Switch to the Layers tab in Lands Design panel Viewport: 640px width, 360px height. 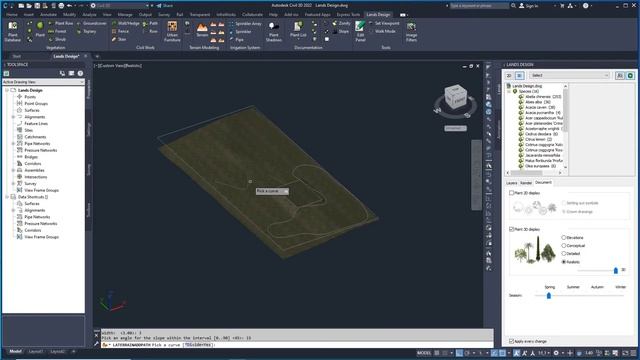pos(511,183)
